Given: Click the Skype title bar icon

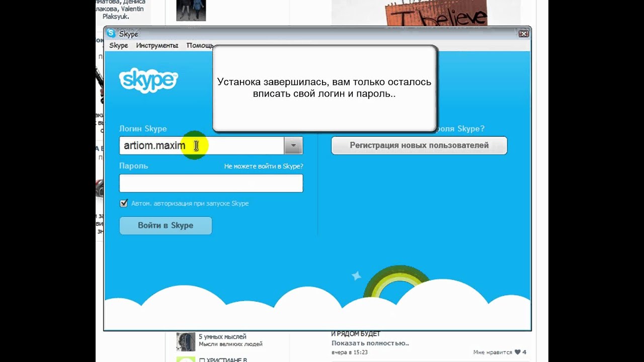Looking at the screenshot, I should pos(111,34).
